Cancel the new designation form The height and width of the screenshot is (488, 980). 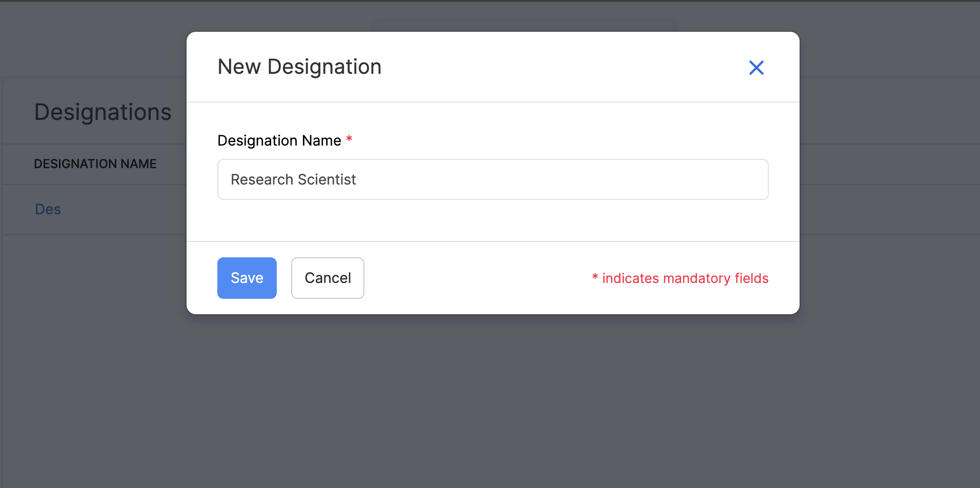click(x=328, y=278)
